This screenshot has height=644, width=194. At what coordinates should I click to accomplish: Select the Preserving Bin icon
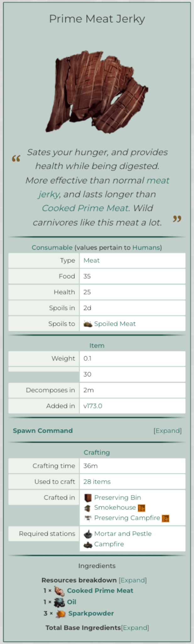[x=88, y=497]
